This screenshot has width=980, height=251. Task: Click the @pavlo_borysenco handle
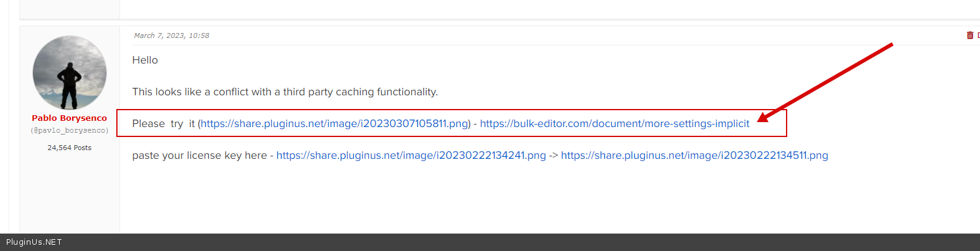point(70,131)
